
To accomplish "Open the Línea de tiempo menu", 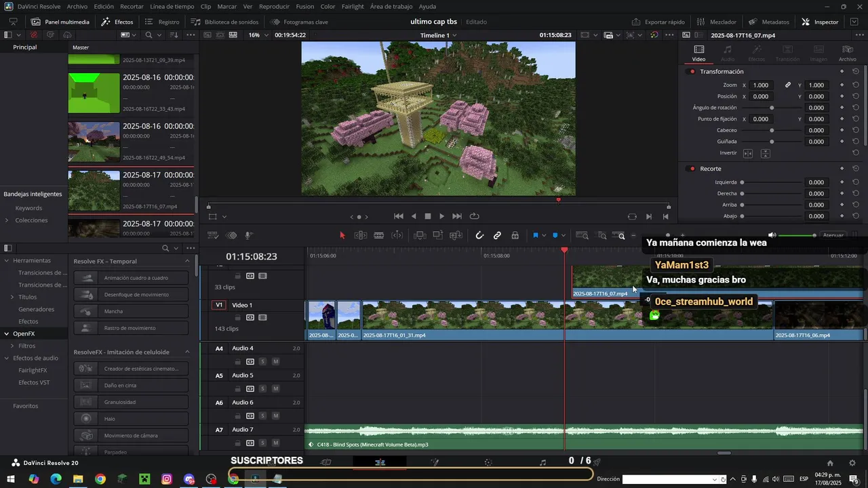I will (x=172, y=6).
